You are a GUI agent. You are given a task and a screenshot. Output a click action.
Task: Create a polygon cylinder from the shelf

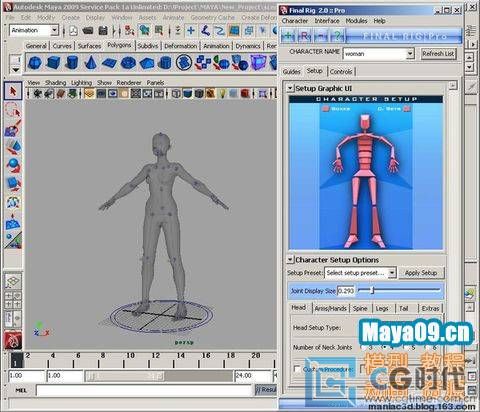[x=72, y=62]
